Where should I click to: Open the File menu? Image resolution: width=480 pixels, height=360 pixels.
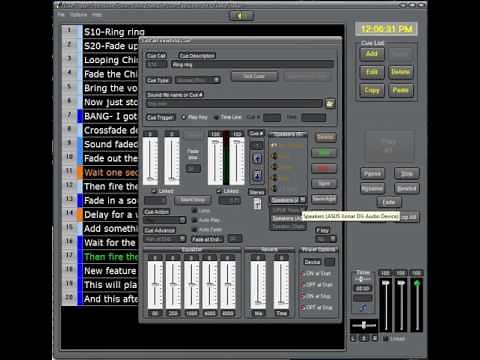click(x=61, y=15)
